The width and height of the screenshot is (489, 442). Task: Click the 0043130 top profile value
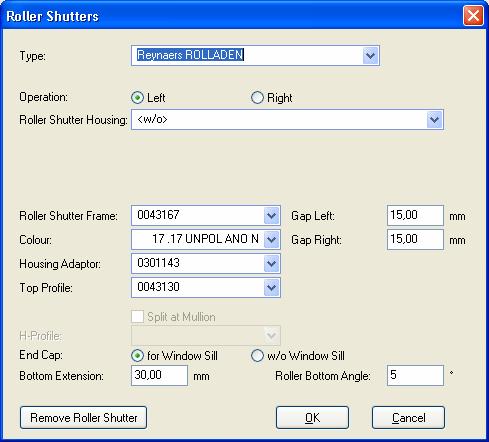(x=158, y=287)
